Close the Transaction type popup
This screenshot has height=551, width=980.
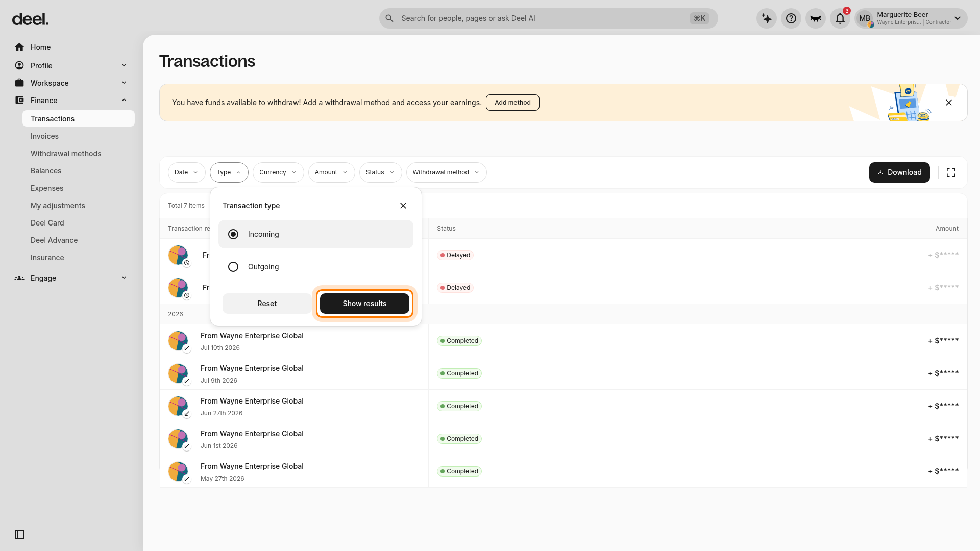pos(403,206)
